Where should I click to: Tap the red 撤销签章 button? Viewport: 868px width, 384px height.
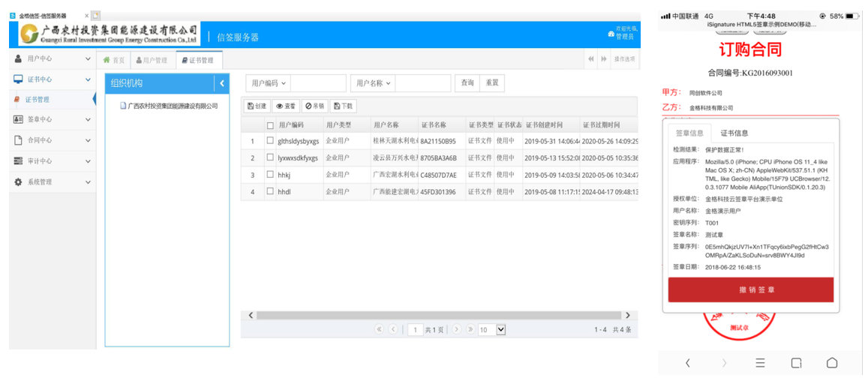[750, 290]
